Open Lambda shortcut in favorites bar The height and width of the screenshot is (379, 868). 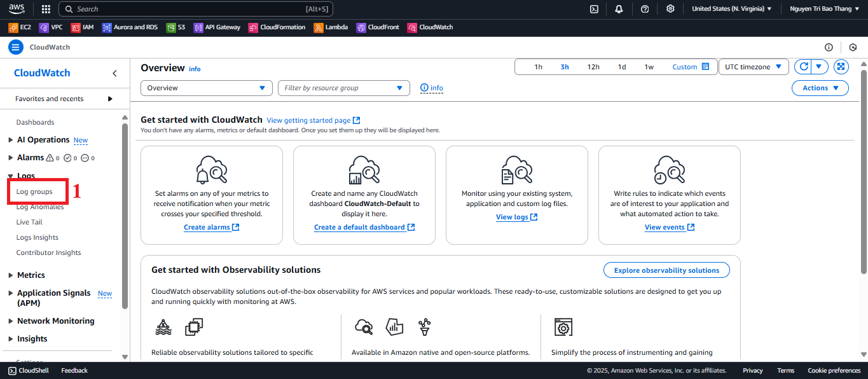[331, 27]
